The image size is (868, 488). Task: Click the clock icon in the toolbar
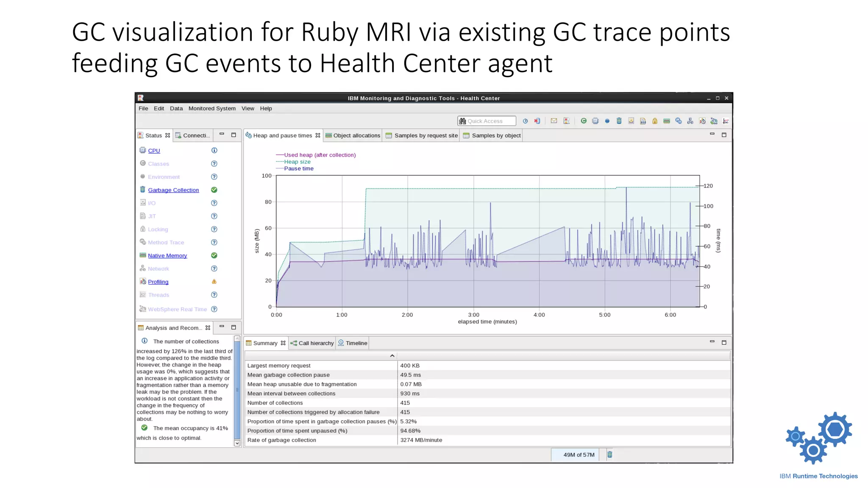525,121
